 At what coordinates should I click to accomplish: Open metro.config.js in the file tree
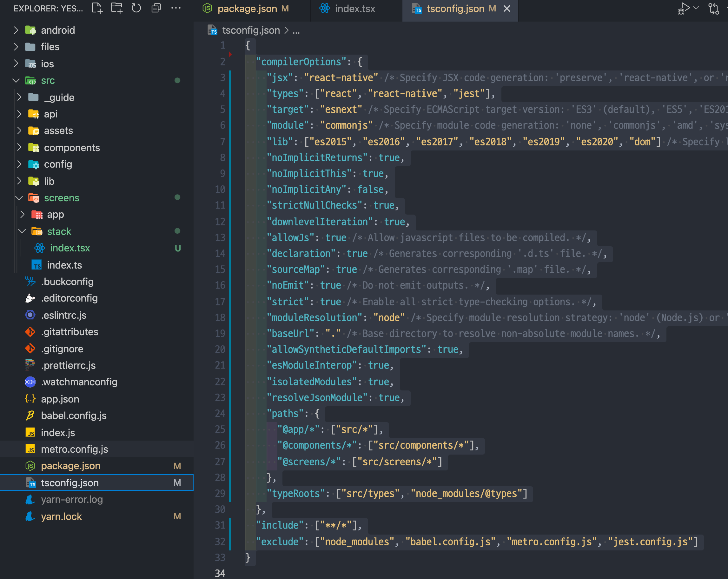coord(74,449)
